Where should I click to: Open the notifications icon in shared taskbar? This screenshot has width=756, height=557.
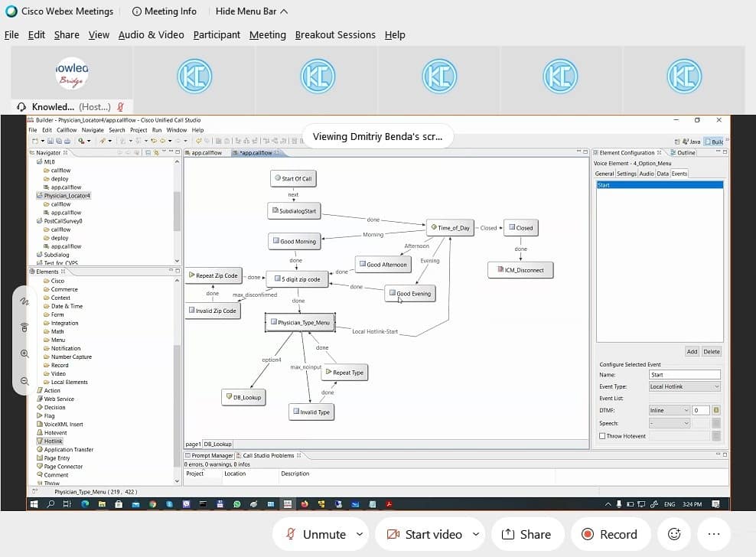point(715,504)
